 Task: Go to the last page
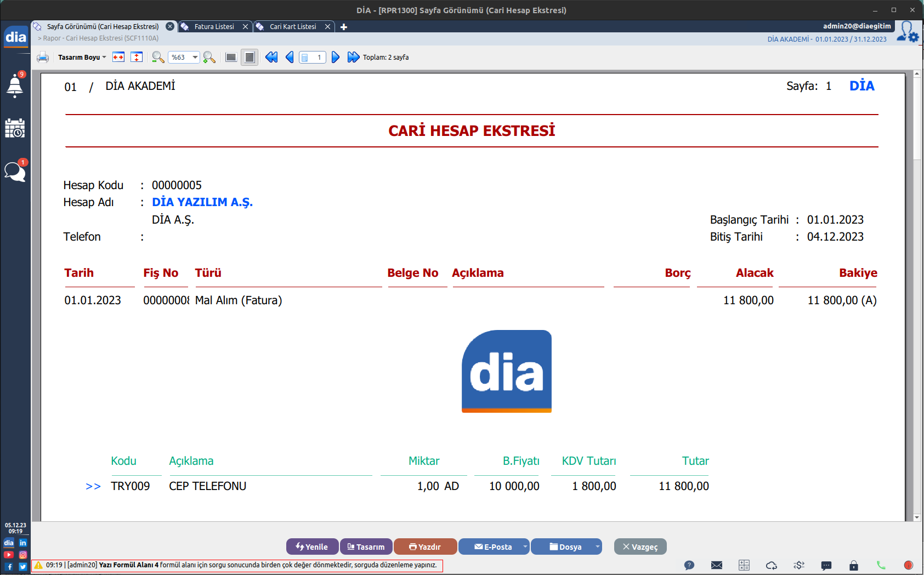tap(353, 58)
